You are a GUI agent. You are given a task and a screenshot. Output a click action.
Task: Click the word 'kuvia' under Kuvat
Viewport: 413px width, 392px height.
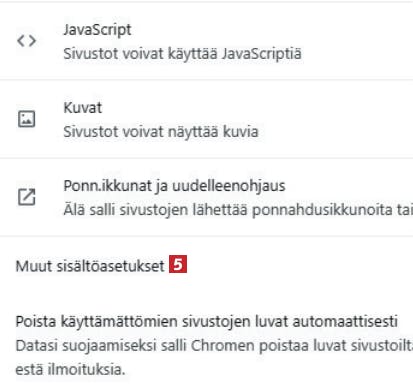tap(240, 132)
